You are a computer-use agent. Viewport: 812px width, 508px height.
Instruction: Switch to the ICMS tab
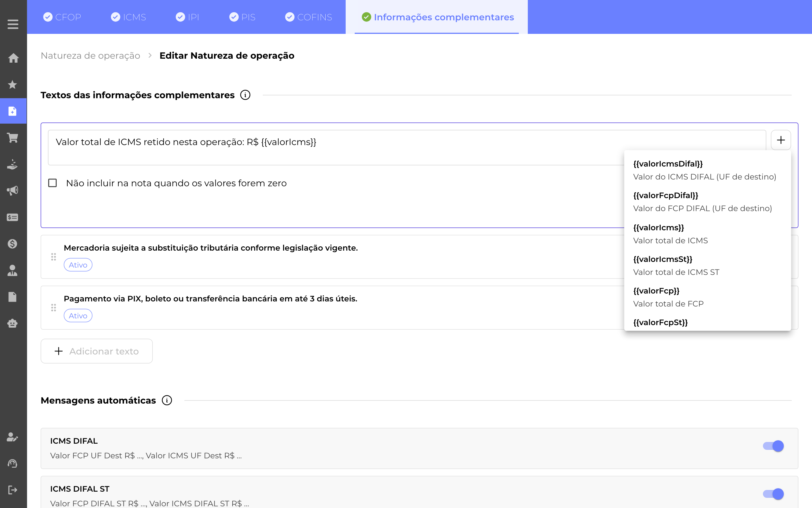129,17
